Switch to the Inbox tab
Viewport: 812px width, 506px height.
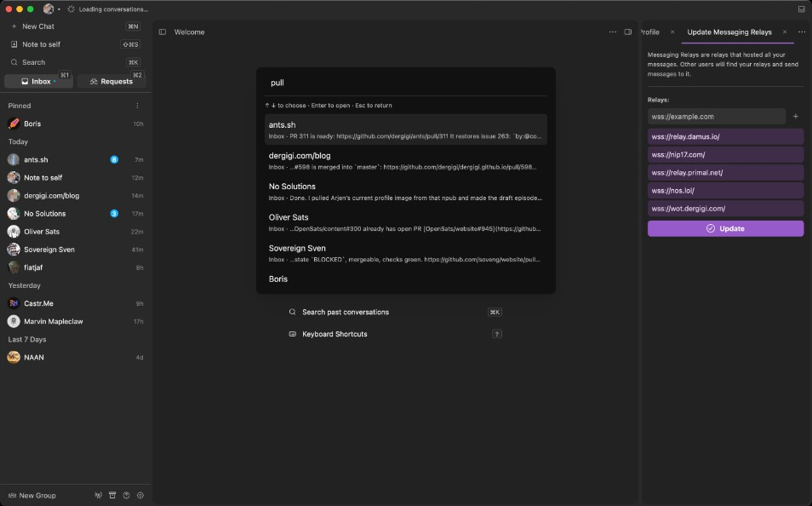[39, 82]
